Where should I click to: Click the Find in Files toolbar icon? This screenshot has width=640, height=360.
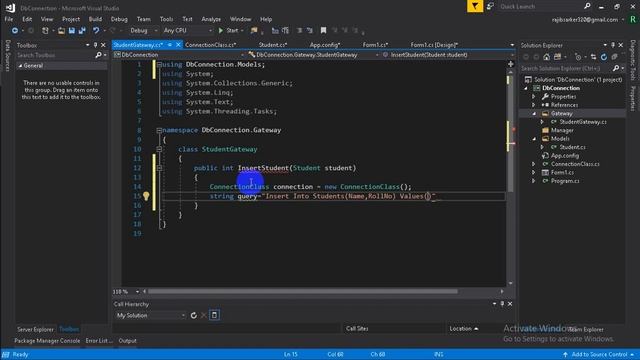(254, 31)
